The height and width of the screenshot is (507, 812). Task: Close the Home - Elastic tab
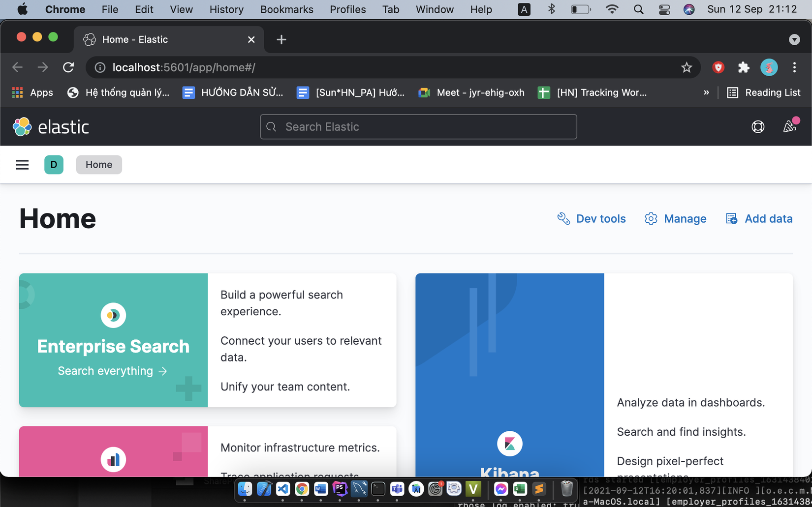[x=251, y=39]
